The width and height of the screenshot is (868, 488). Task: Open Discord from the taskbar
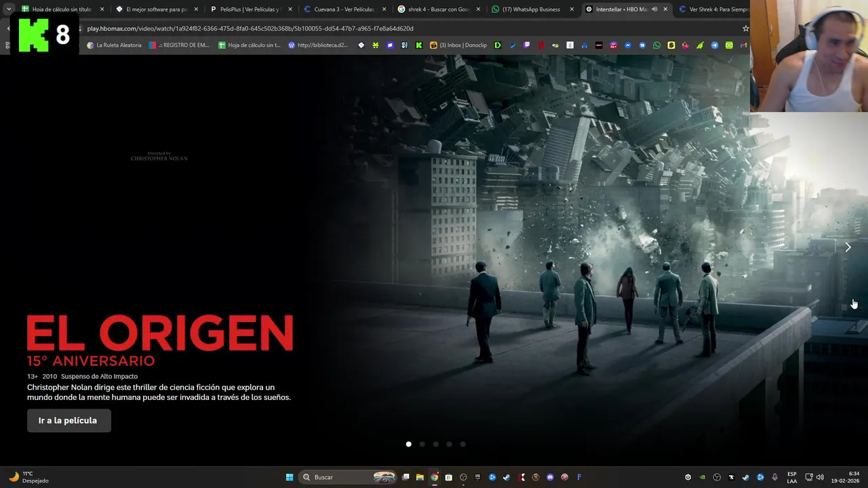tap(550, 477)
